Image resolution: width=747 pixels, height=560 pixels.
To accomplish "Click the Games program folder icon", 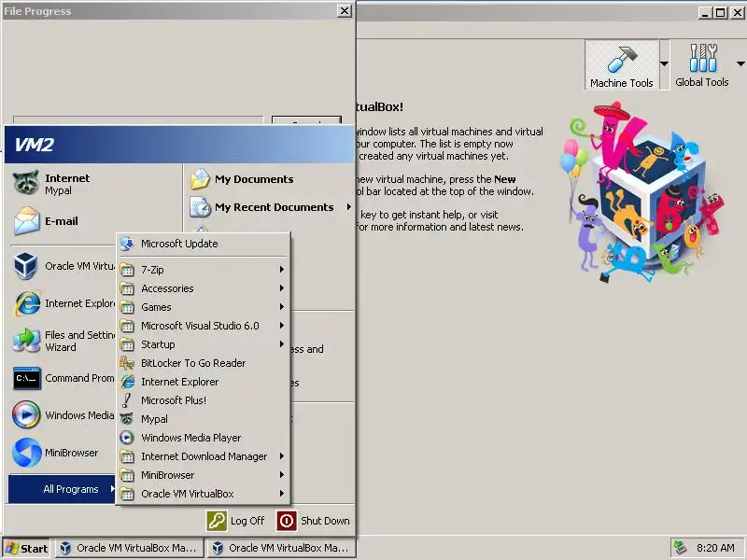I will tap(127, 307).
